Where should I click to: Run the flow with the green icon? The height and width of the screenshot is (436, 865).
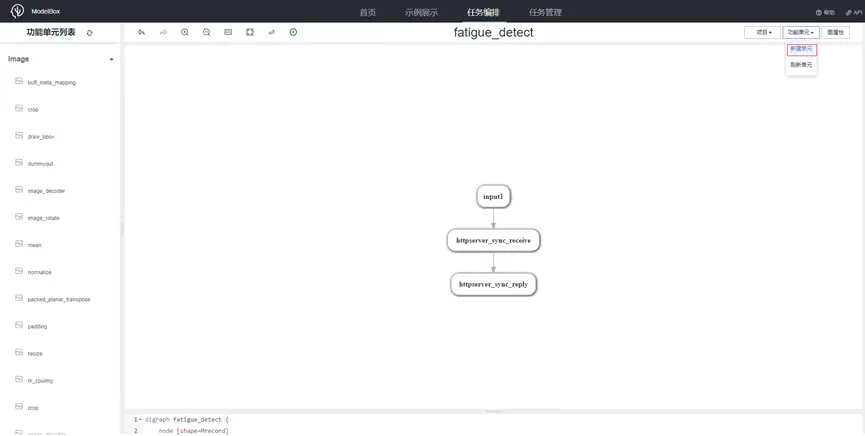point(293,33)
